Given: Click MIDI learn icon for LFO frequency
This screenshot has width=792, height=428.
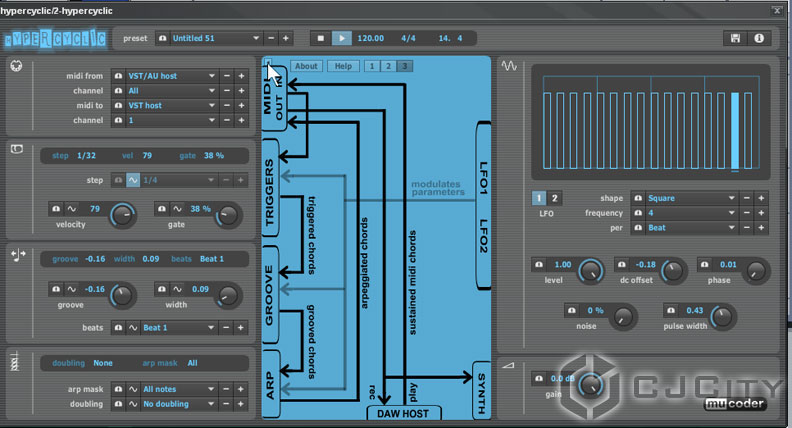Looking at the screenshot, I should tap(638, 213).
